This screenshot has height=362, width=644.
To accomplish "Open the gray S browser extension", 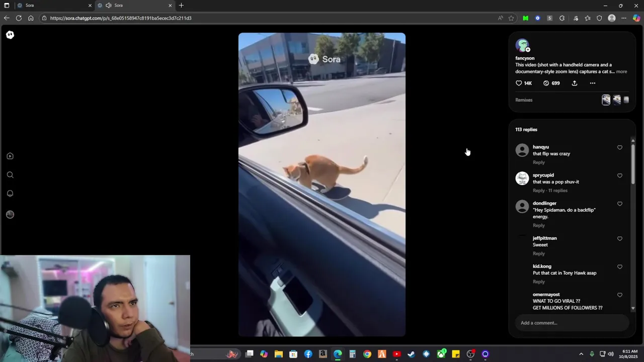I will point(549,18).
